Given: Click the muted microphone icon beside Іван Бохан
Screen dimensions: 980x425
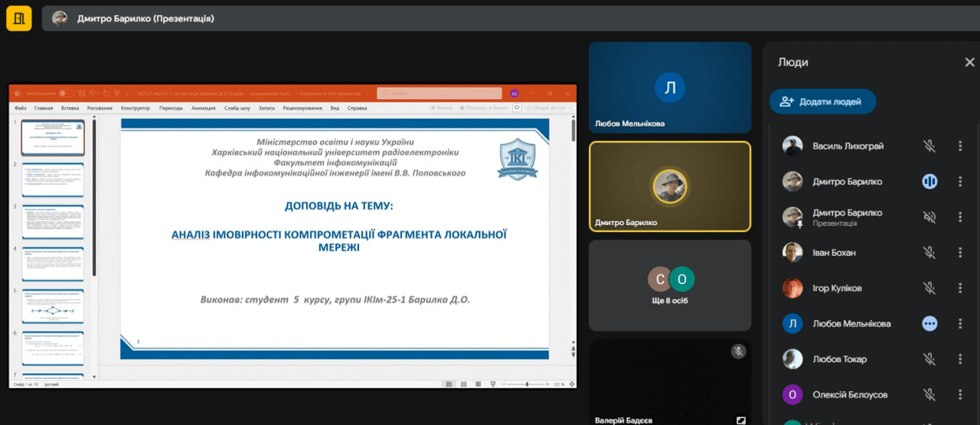Looking at the screenshot, I should (929, 253).
